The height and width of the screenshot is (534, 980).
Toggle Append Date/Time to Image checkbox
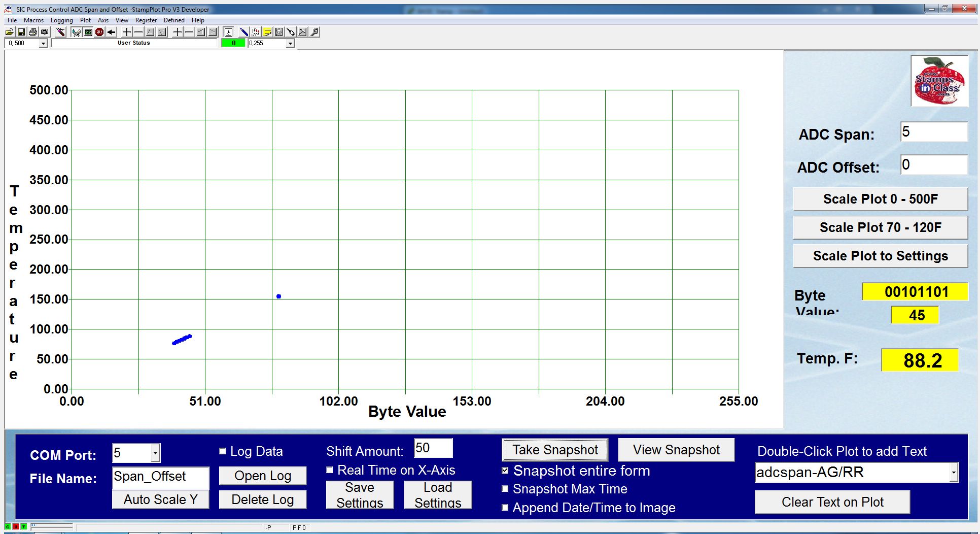coord(505,508)
